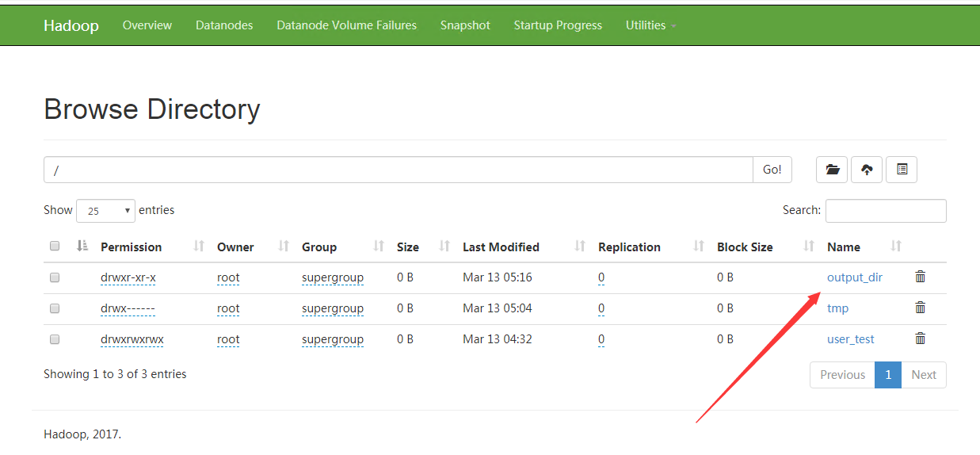Image resolution: width=980 pixels, height=455 pixels.
Task: Click supergroup in the user_test row
Action: tap(333, 339)
